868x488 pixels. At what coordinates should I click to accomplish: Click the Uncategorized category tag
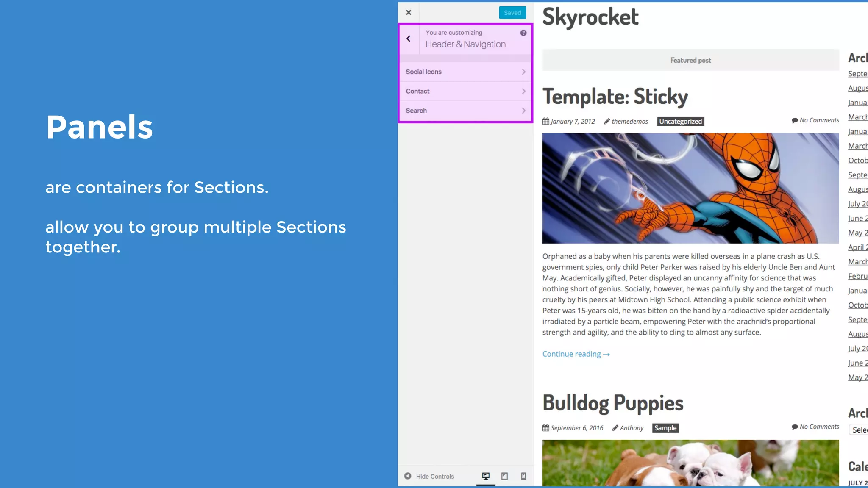tap(680, 122)
